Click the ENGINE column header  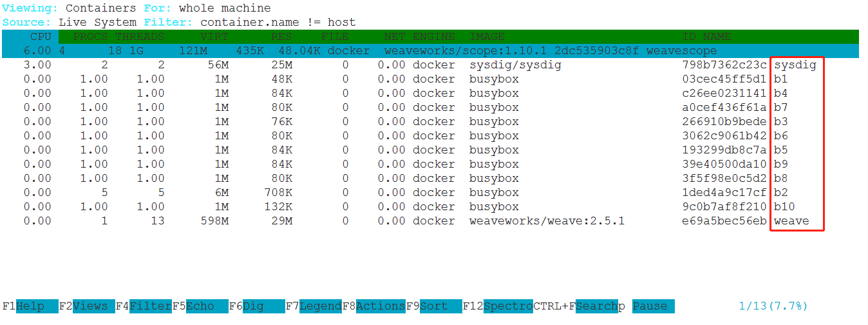(433, 37)
